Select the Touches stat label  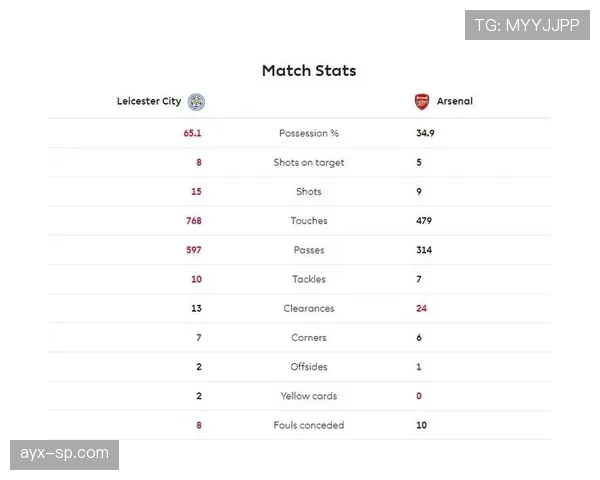point(309,221)
